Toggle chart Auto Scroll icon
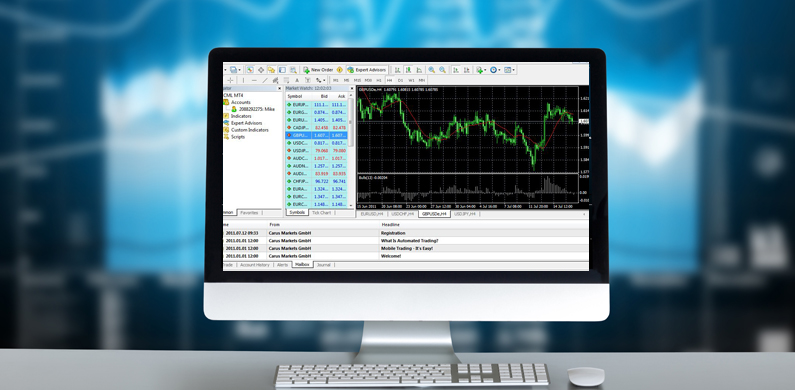Screen dimensions: 795x390 pyautogui.click(x=456, y=70)
